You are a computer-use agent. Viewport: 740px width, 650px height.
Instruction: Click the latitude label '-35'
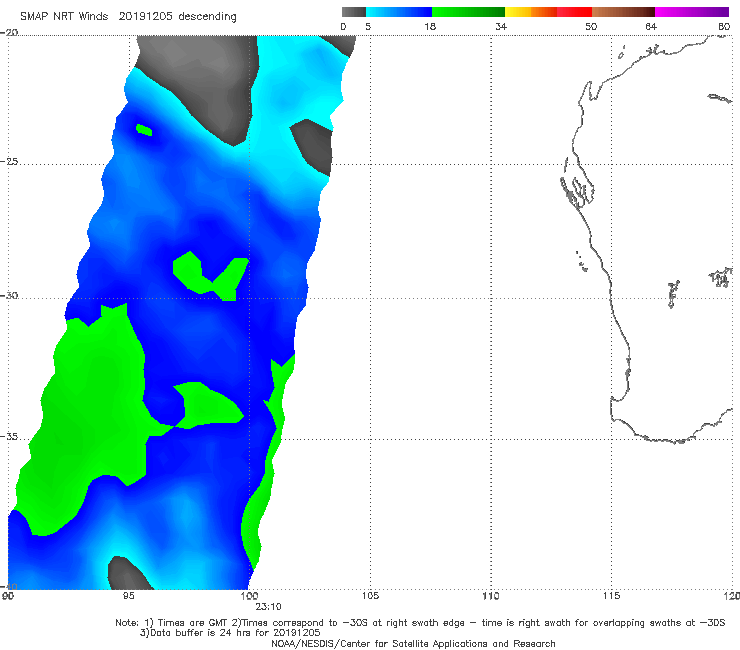(x=10, y=437)
